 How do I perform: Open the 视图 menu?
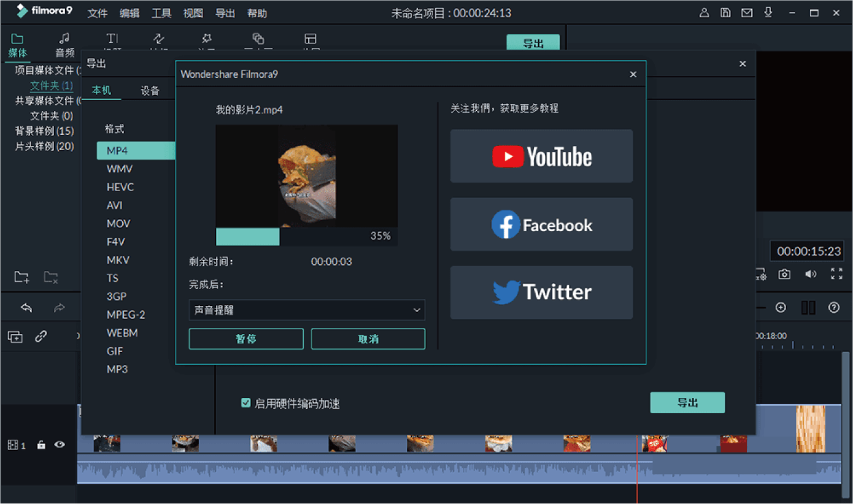pyautogui.click(x=193, y=13)
